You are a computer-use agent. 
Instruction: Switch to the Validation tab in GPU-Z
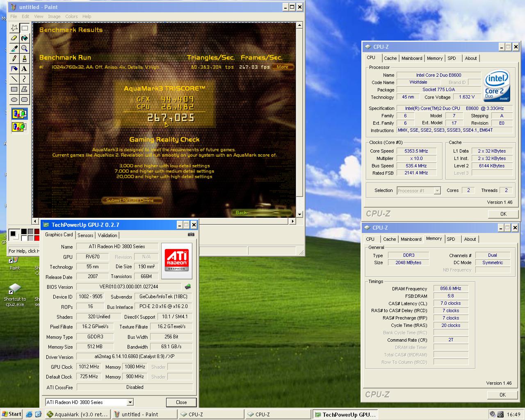(x=107, y=235)
